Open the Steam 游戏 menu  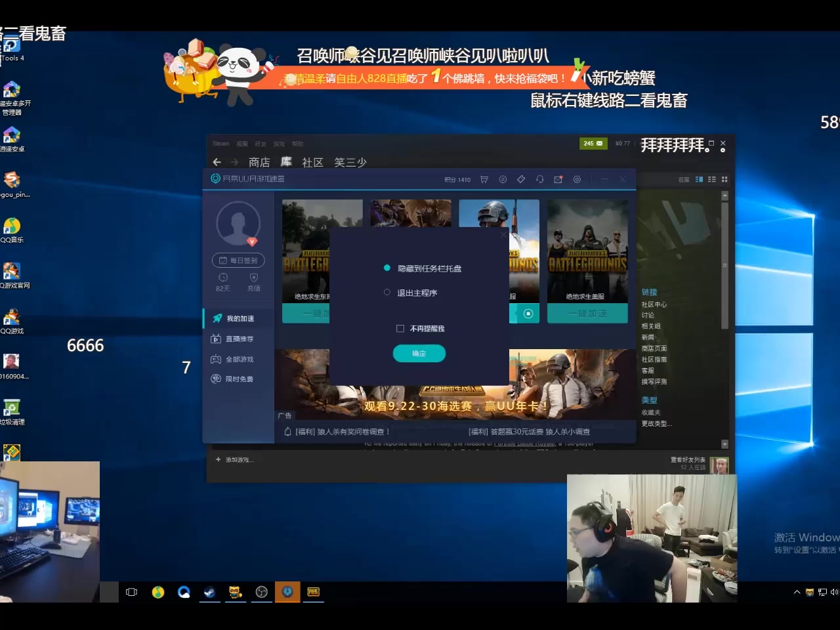coord(279,143)
